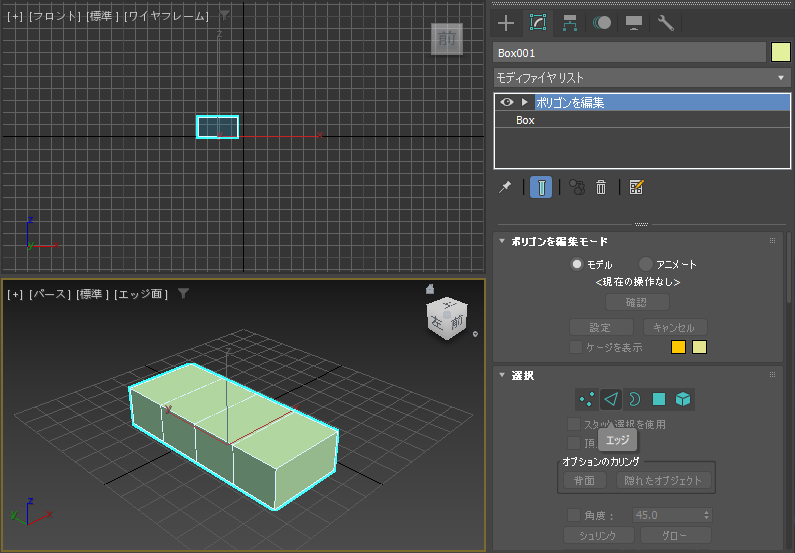Click the 前 face of perspective ViewCube

point(457,322)
